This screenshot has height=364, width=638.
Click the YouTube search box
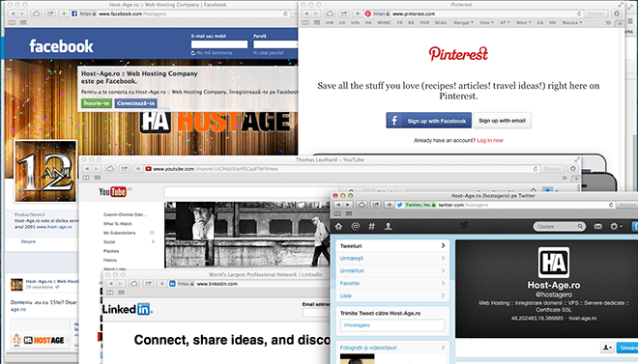(252, 192)
